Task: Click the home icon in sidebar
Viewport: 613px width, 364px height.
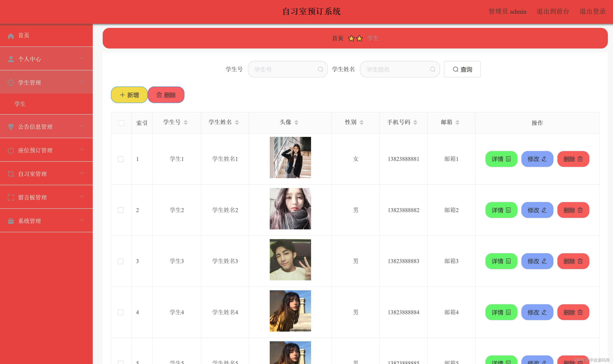Action: pos(11,36)
